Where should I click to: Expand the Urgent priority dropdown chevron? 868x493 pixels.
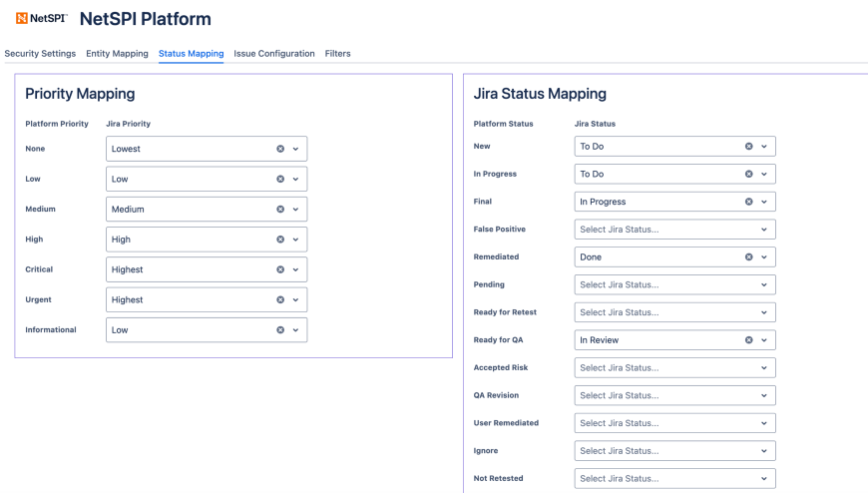(x=295, y=299)
